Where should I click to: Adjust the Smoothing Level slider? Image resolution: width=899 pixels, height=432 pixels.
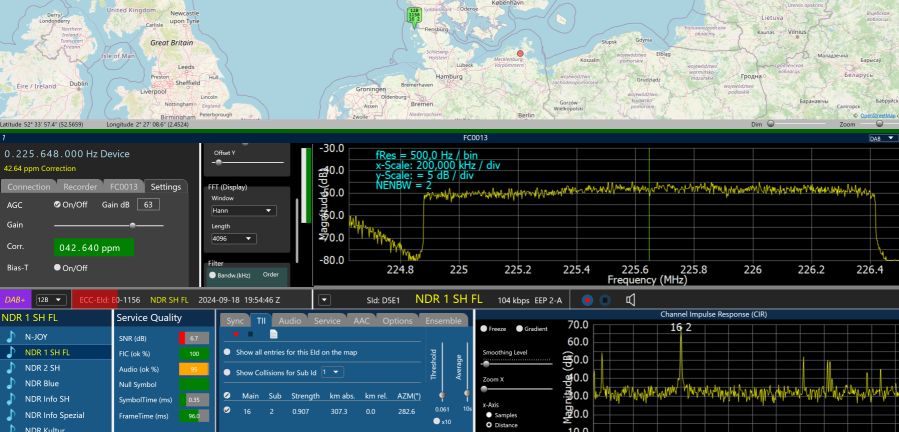(518, 363)
